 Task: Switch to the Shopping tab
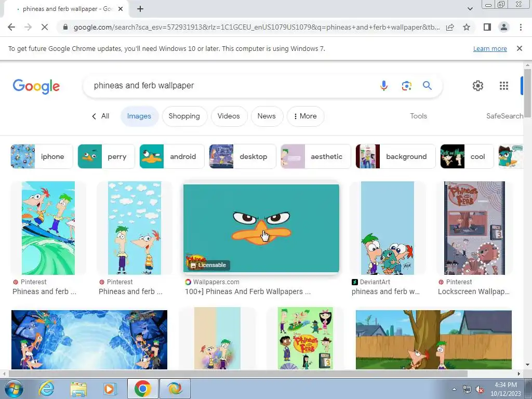click(x=184, y=116)
